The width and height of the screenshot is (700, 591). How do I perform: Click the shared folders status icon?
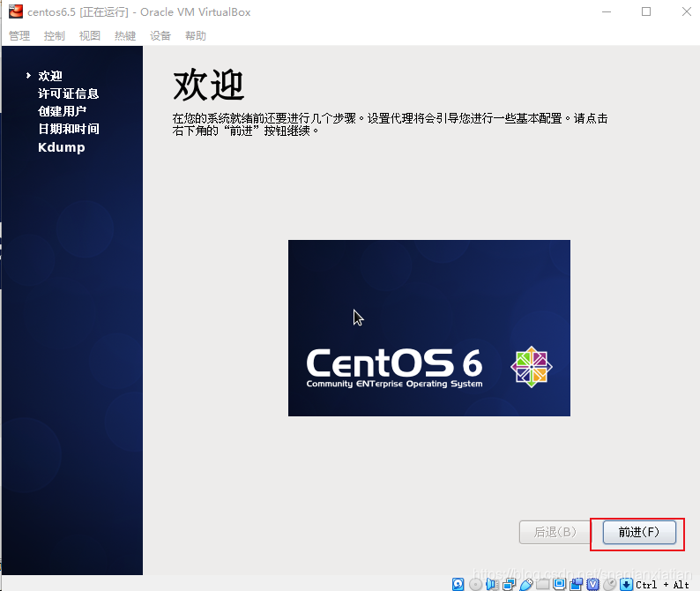pos(542,584)
